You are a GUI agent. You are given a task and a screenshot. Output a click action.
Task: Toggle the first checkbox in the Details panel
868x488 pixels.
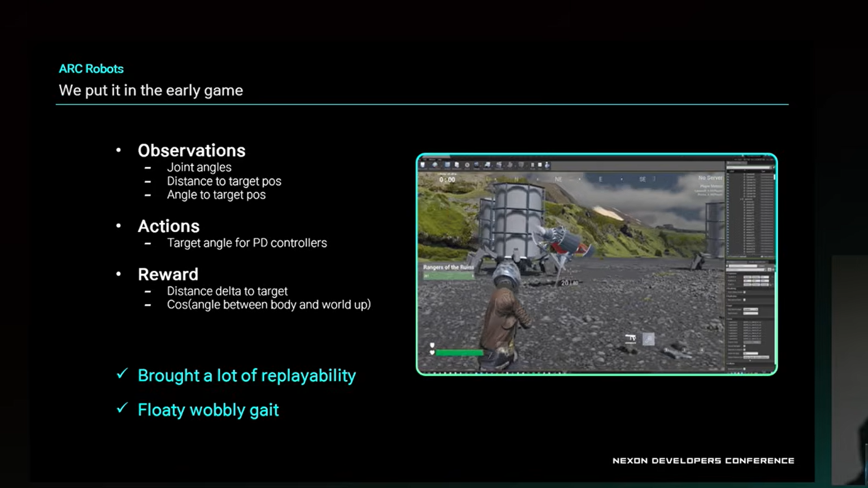click(744, 292)
